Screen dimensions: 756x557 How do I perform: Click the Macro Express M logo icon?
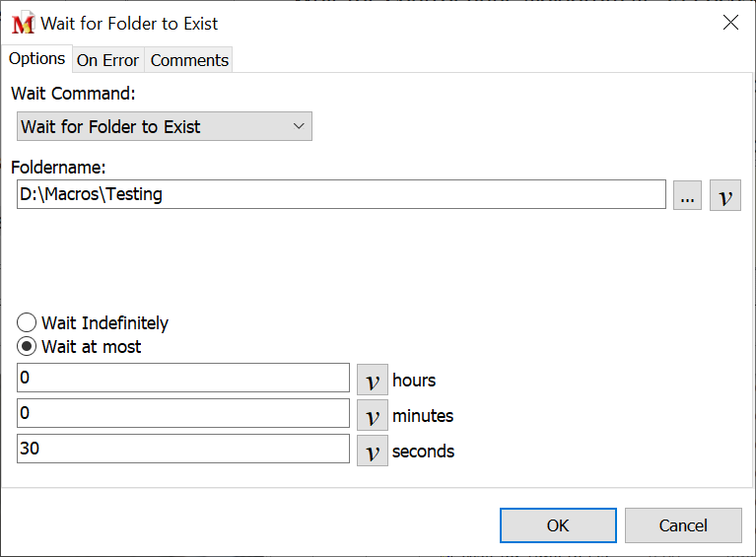point(23,24)
